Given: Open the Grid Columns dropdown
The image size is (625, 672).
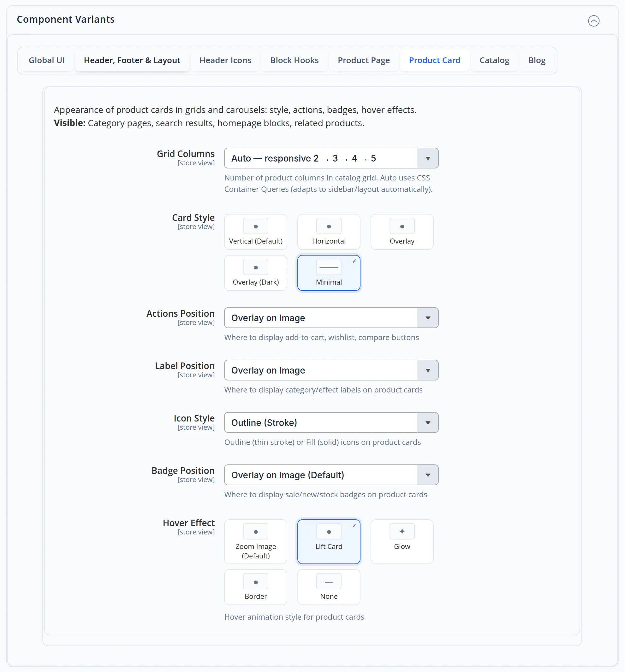Looking at the screenshot, I should click(x=331, y=158).
